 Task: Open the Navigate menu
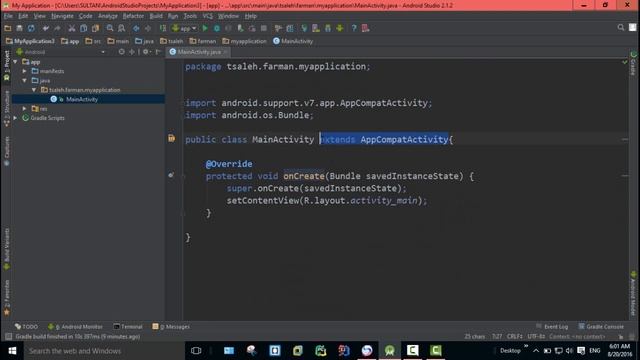coord(62,16)
